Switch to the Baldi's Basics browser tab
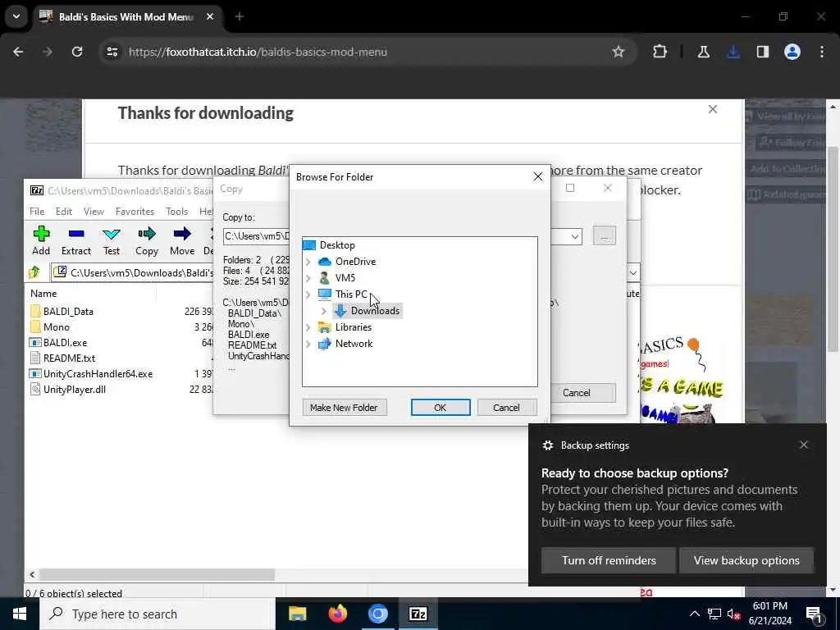Viewport: 840px width, 630px height. 126,16
